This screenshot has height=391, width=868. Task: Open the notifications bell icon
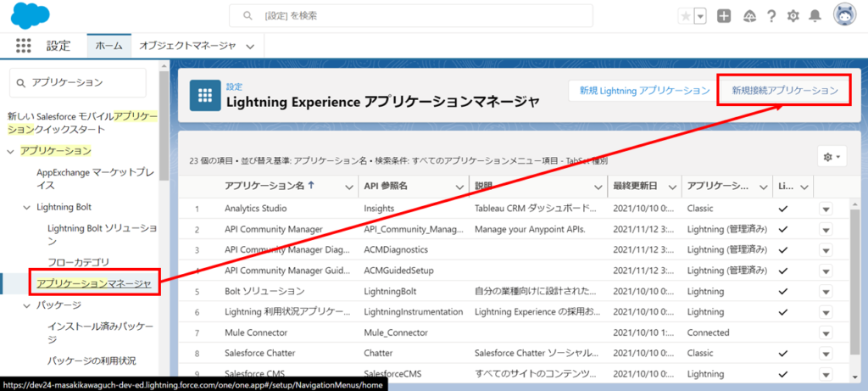click(x=815, y=16)
